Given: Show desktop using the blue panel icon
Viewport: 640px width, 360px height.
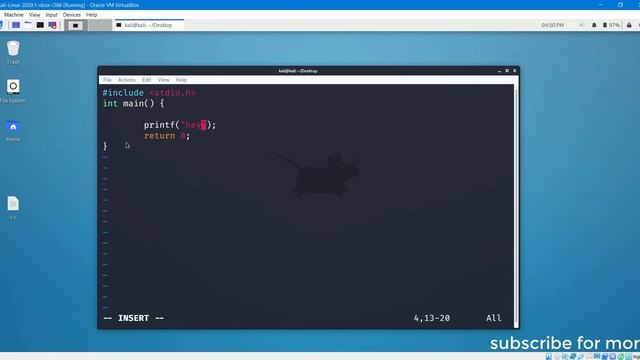Looking at the screenshot, I should coord(16,25).
